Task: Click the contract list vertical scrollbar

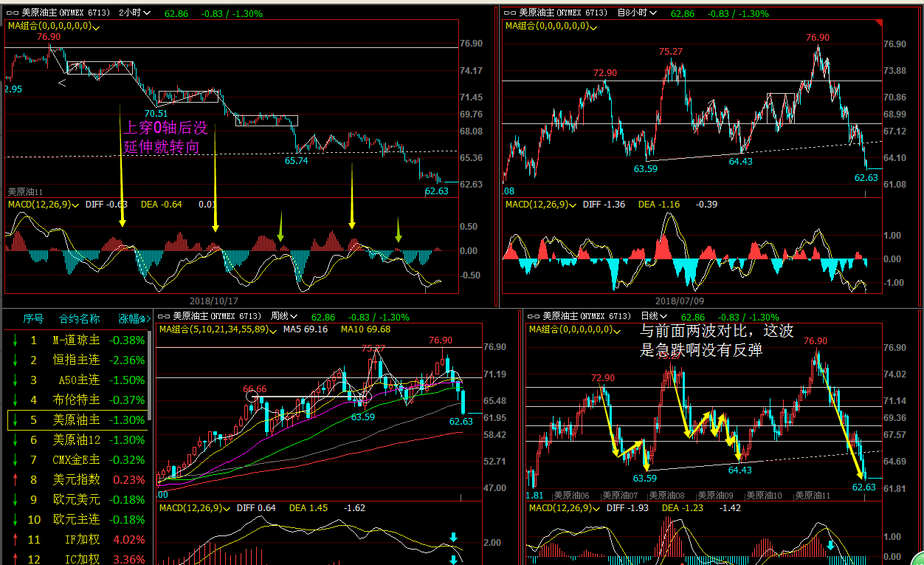Action: (x=150, y=377)
